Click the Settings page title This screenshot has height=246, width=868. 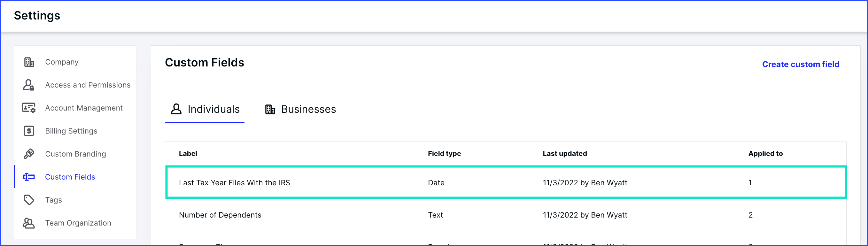tap(37, 16)
